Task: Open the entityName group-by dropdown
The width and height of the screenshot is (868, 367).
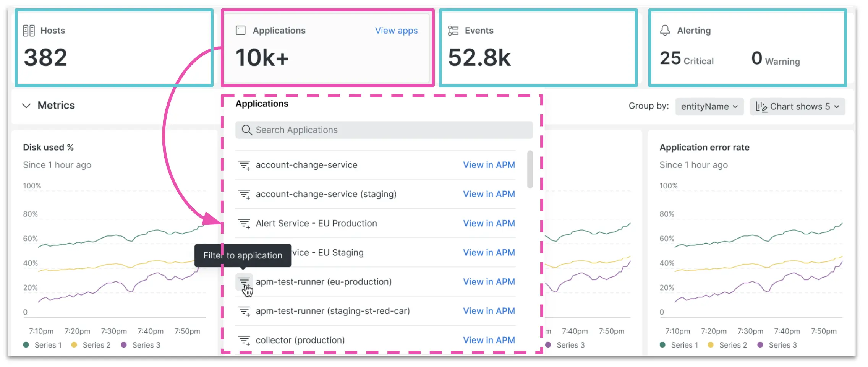Action: pyautogui.click(x=709, y=107)
